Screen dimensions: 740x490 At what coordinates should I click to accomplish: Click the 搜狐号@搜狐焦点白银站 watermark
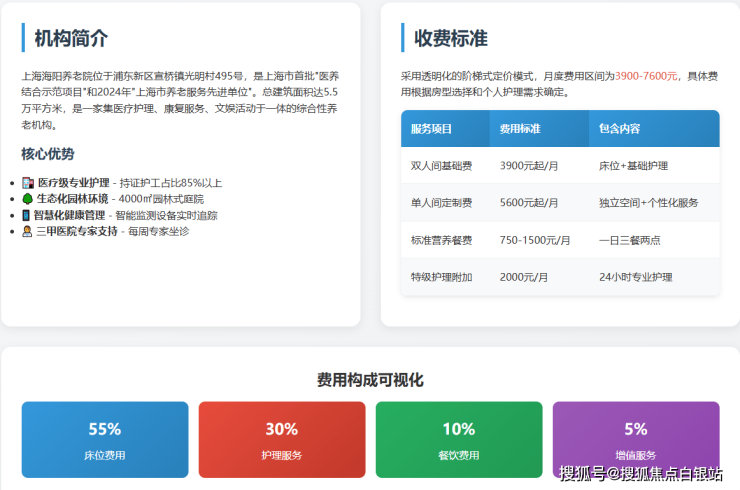coord(640,473)
